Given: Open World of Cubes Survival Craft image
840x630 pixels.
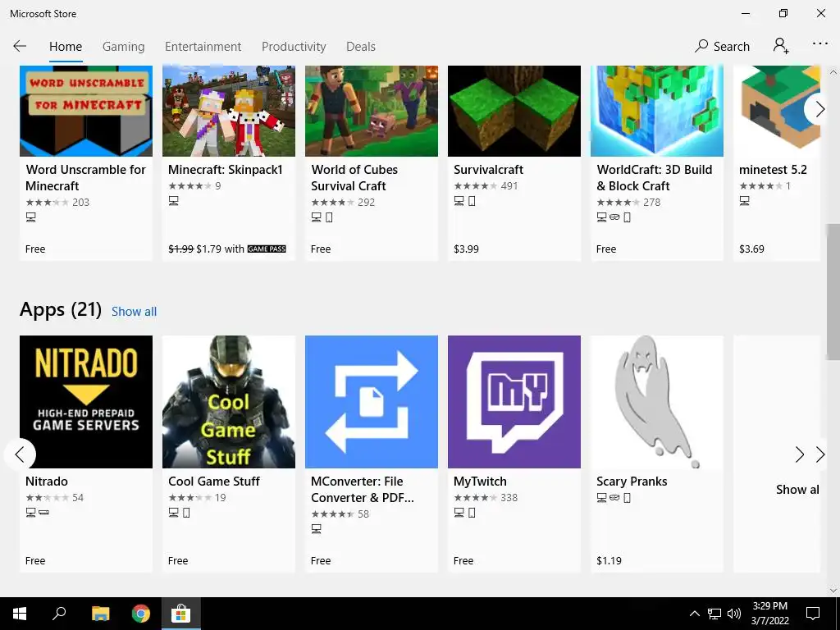Looking at the screenshot, I should pos(372,111).
